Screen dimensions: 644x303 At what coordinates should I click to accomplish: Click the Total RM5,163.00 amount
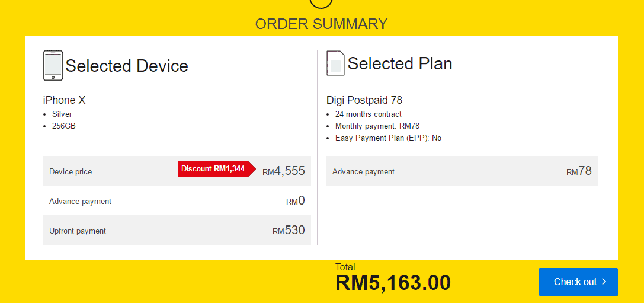393,282
